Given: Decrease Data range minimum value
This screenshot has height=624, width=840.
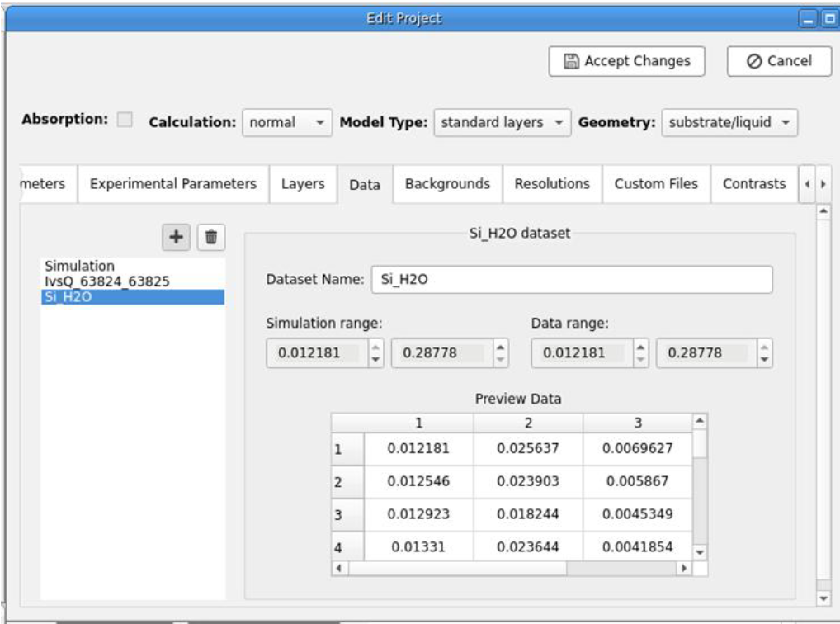Looking at the screenshot, I should pos(640,360).
